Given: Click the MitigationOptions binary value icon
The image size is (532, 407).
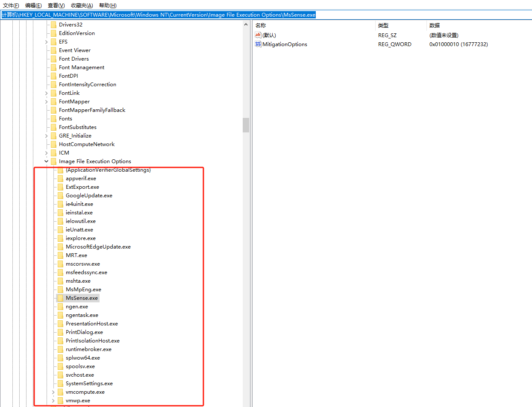Looking at the screenshot, I should point(258,44).
